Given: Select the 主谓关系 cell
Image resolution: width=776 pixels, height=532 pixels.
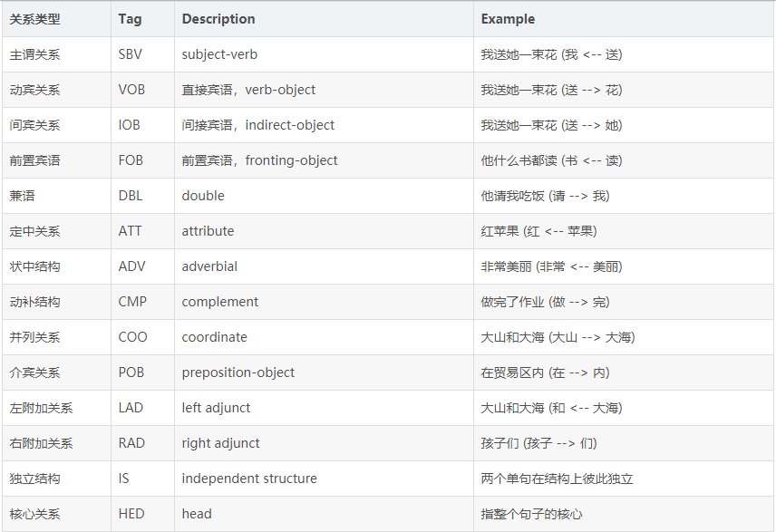Looking at the screenshot, I should (x=34, y=54).
